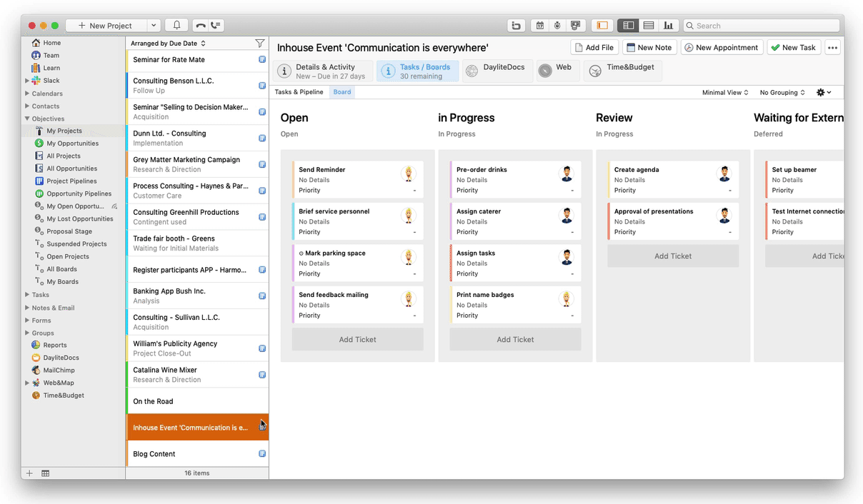
Task: Open the Time&Budget tab
Action: point(623,71)
